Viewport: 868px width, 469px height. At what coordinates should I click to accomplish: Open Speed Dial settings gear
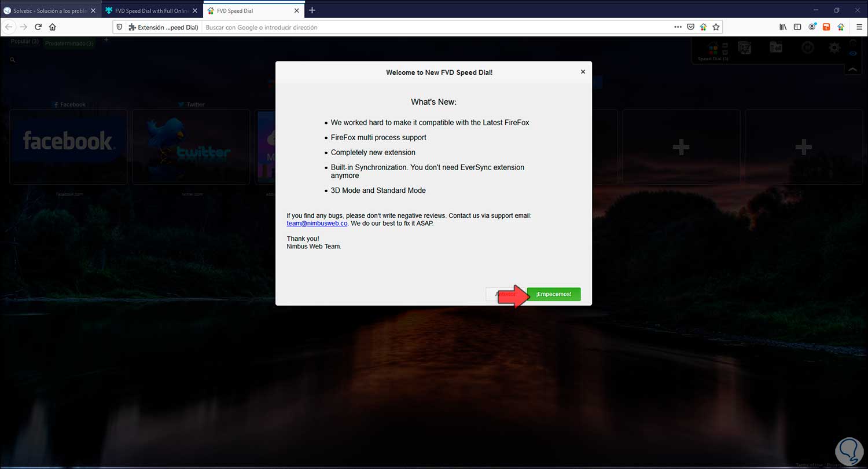point(834,48)
